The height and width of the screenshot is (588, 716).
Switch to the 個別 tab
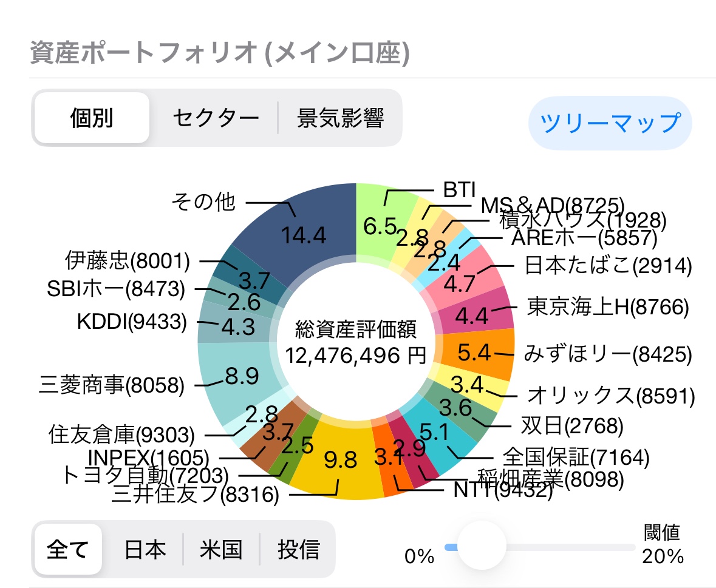(x=91, y=118)
